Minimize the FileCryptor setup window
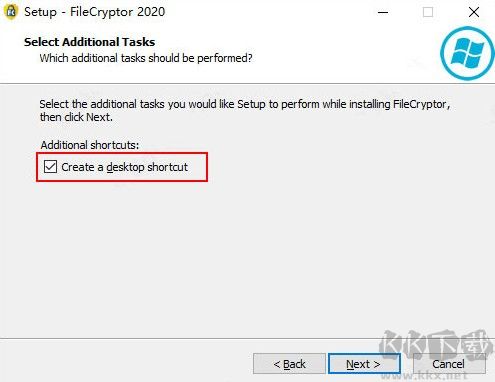This screenshot has width=495, height=382. (383, 13)
